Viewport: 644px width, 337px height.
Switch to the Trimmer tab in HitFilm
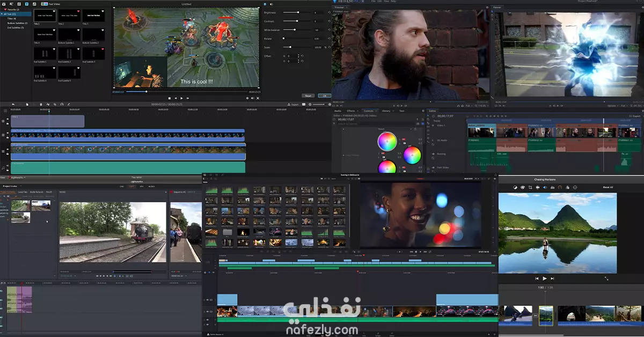[x=339, y=8]
